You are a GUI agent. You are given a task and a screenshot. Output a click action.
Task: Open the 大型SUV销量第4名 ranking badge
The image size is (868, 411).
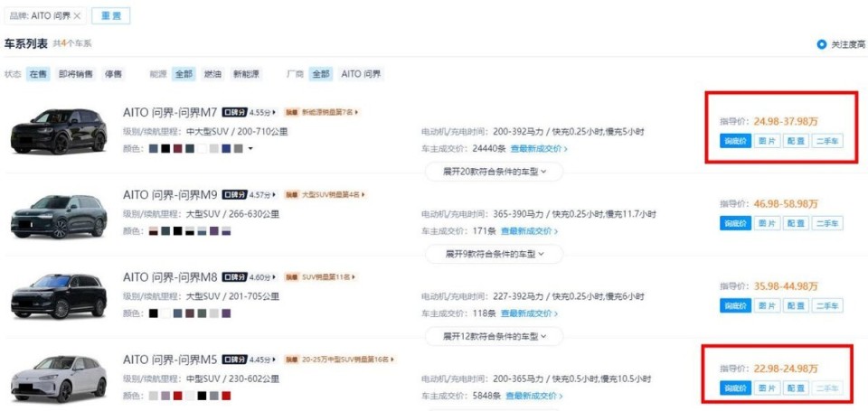[x=325, y=195]
